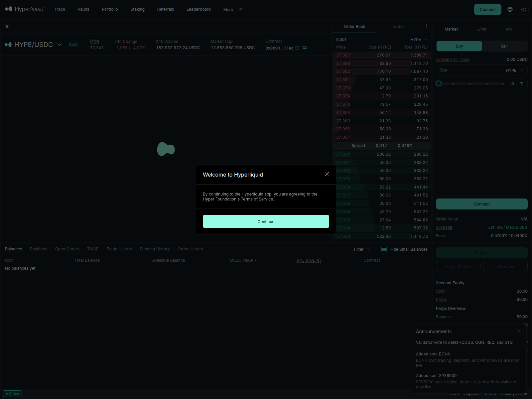Open contract external link icon

pos(297,48)
